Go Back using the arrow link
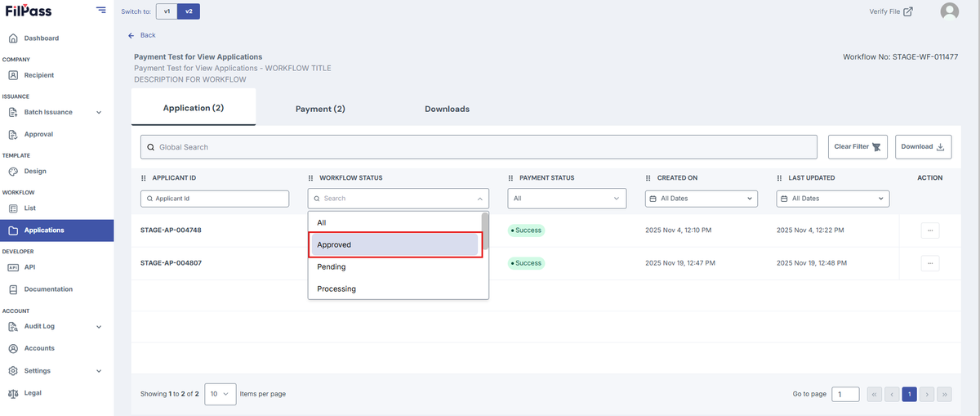Image resolution: width=980 pixels, height=416 pixels. click(142, 35)
